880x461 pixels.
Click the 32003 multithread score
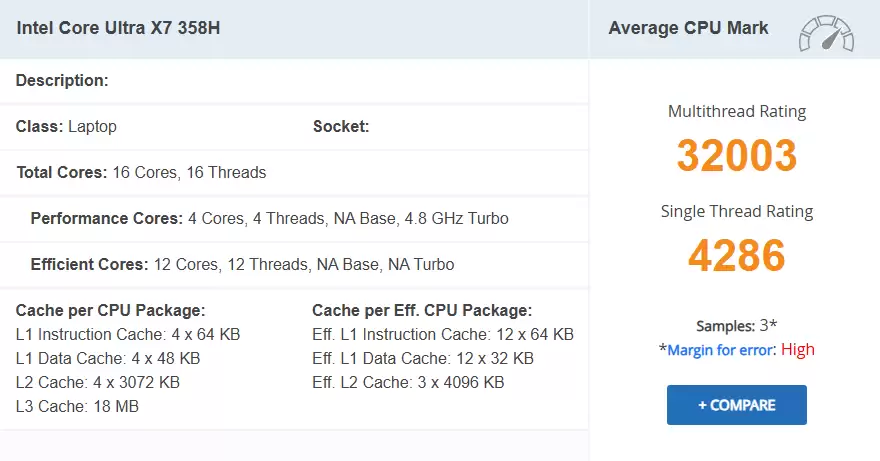point(736,155)
